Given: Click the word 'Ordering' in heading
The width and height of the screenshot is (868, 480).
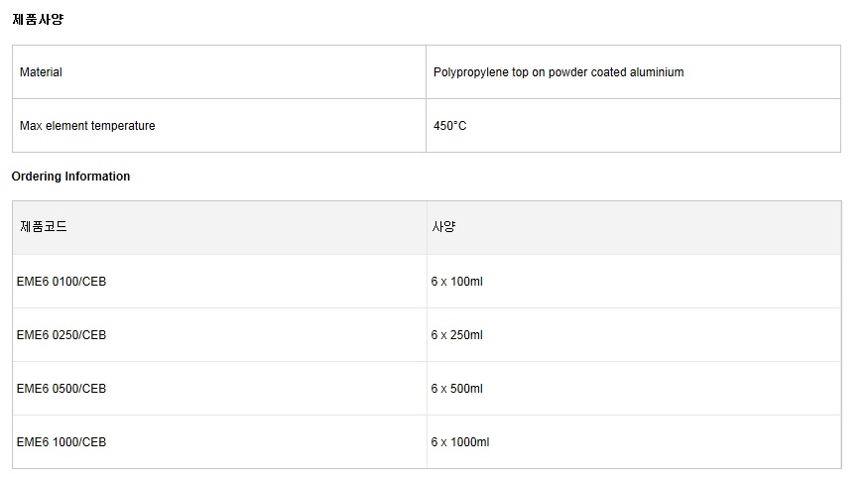Looking at the screenshot, I should (x=37, y=177).
